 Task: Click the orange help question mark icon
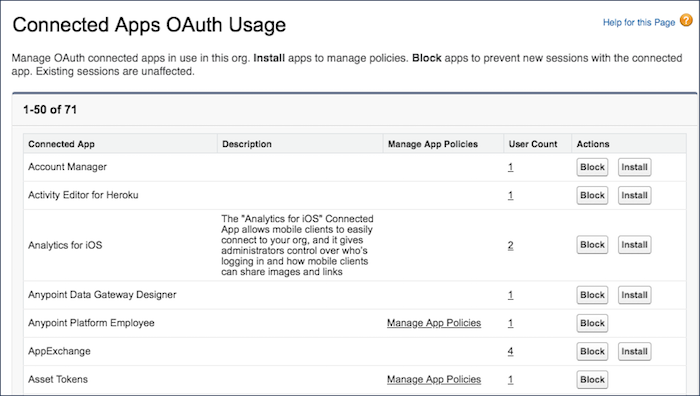tap(686, 20)
